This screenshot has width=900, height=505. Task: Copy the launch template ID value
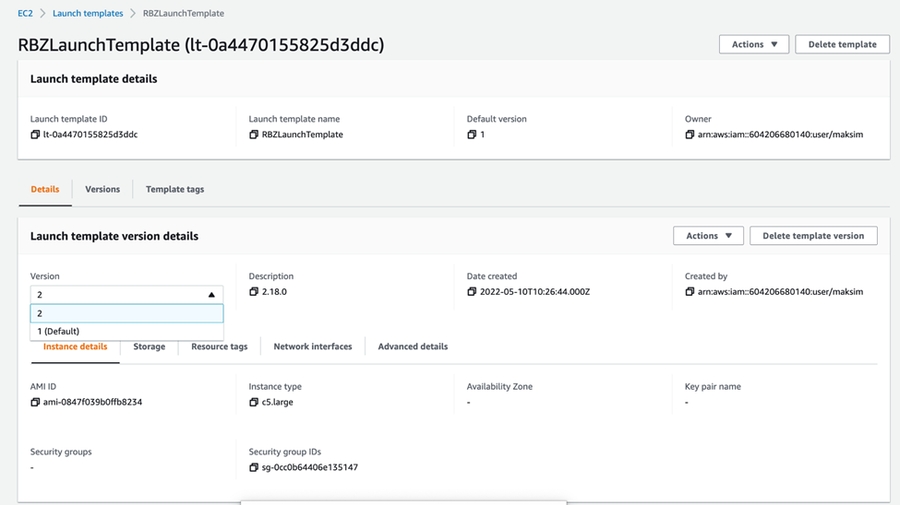click(35, 135)
